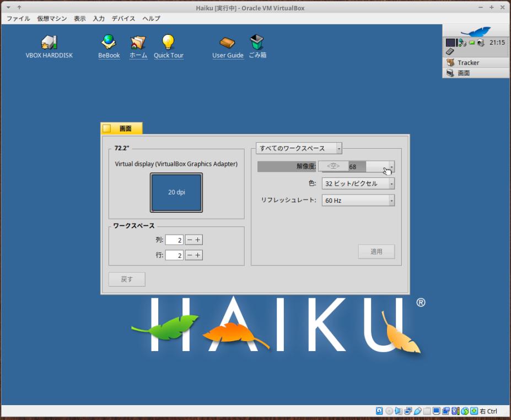Viewport: 511px width, 420px height.
Task: Click the hard disk status icon
Action: 379,411
